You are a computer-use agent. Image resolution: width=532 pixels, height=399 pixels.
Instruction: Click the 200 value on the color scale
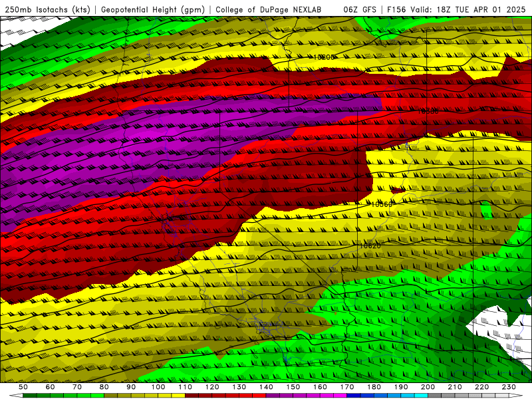(x=428, y=387)
